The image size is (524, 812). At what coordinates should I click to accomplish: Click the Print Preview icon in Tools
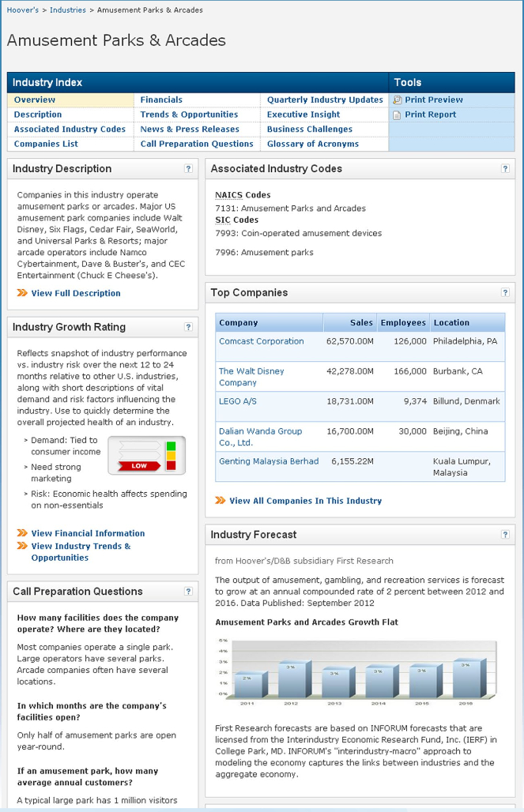tap(398, 100)
